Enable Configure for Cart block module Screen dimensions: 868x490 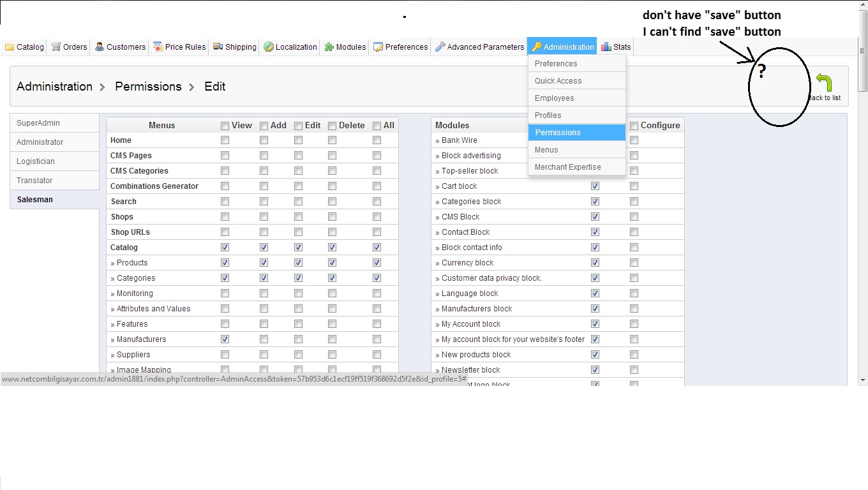[x=634, y=186]
